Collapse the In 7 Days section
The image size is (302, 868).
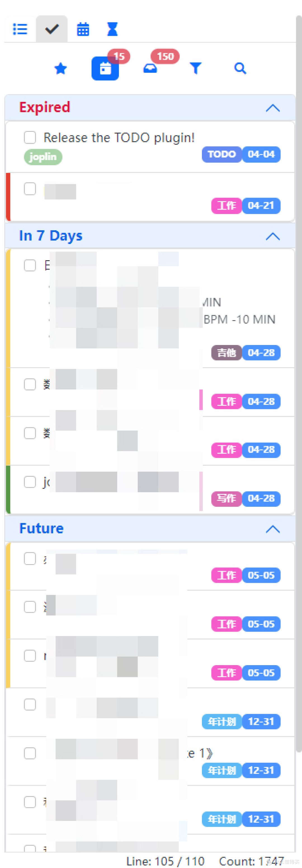point(273,236)
